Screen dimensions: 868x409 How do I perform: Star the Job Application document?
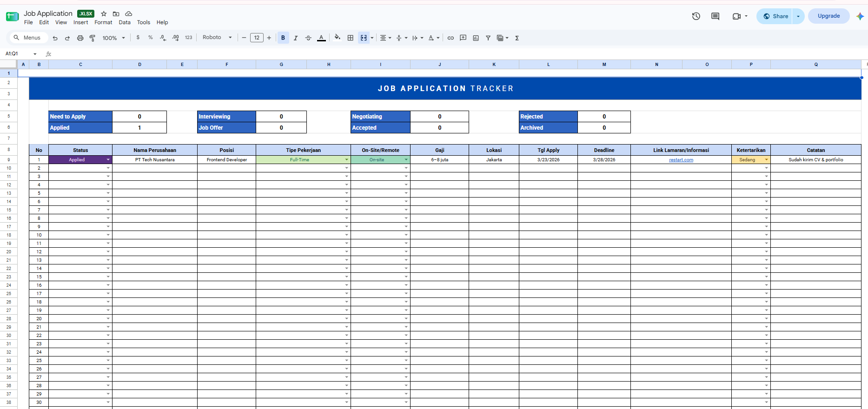pos(104,14)
